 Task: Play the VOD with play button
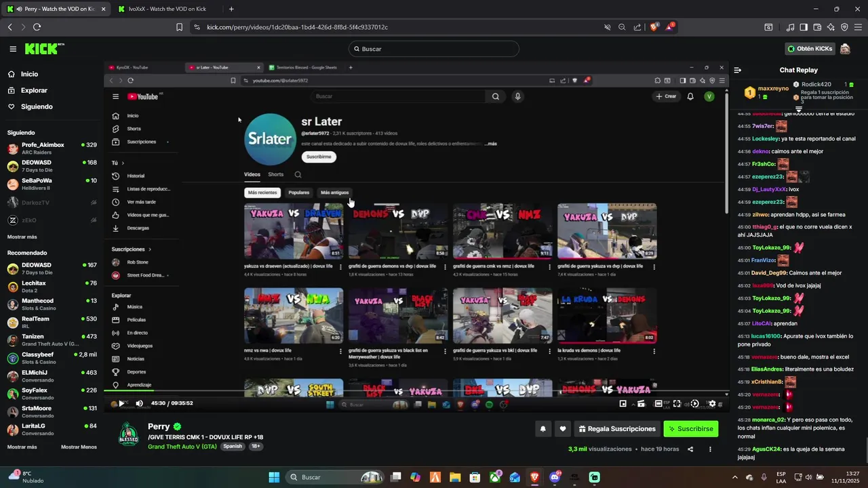coord(121,403)
